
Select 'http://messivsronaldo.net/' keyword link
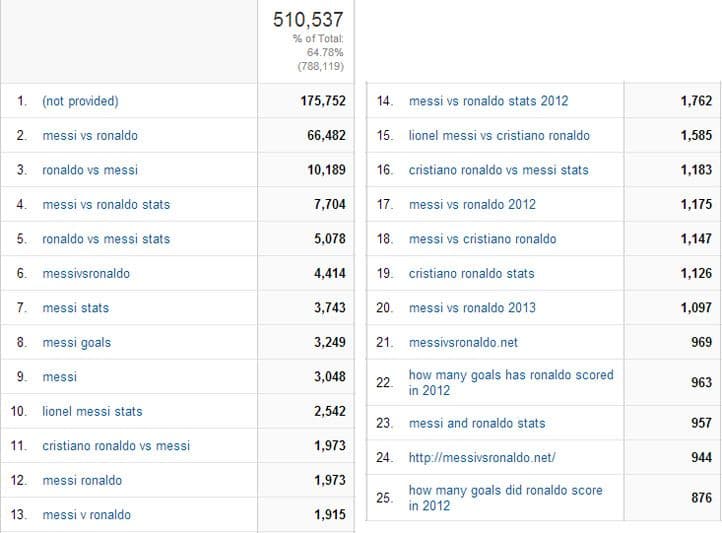(x=482, y=458)
